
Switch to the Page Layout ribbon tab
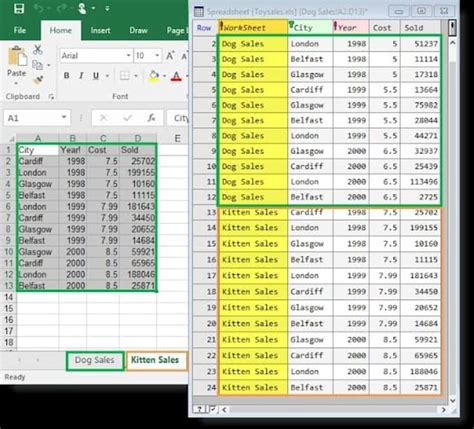[x=177, y=30]
